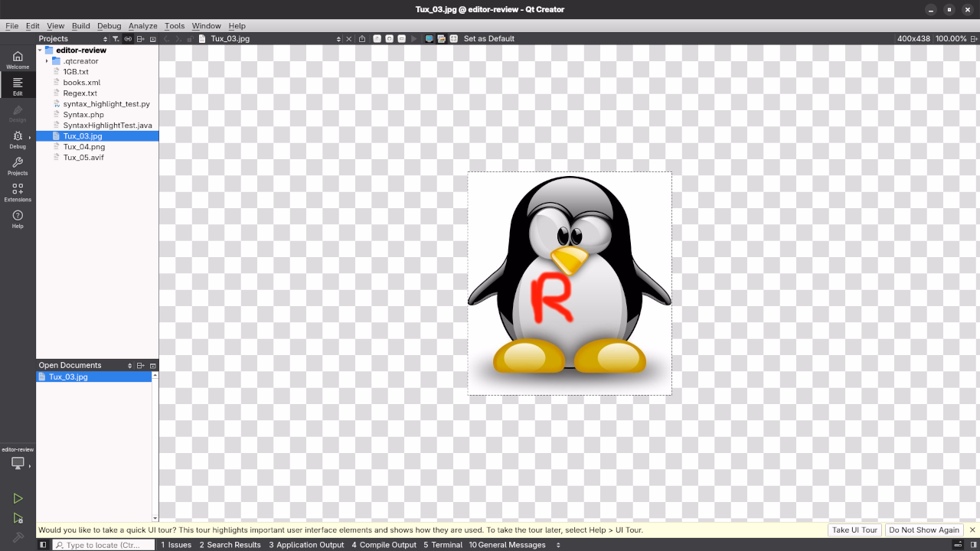Select Tux_03.jpg in Open Documents list
This screenshot has width=980, height=551.
pyautogui.click(x=94, y=377)
